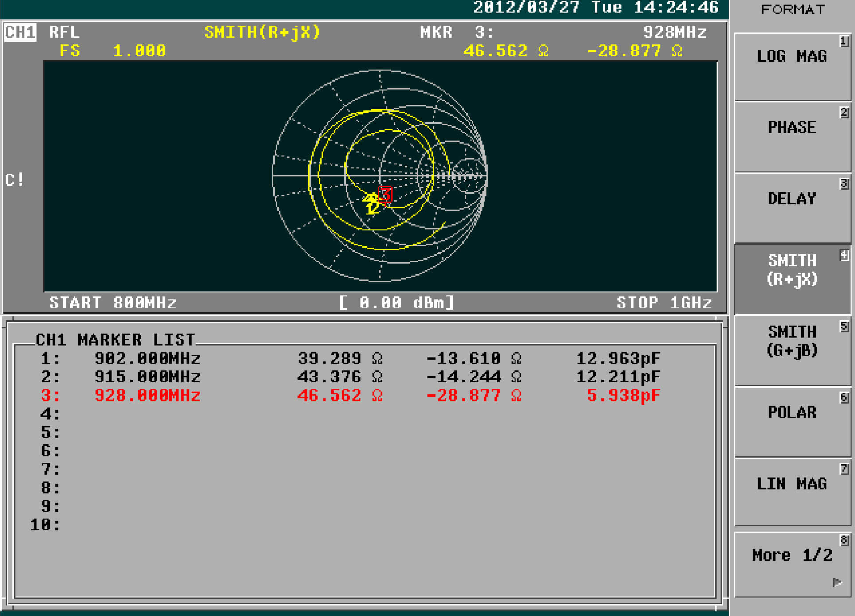This screenshot has width=855, height=616.
Task: Click the RFL measurement label
Action: pyautogui.click(x=64, y=32)
